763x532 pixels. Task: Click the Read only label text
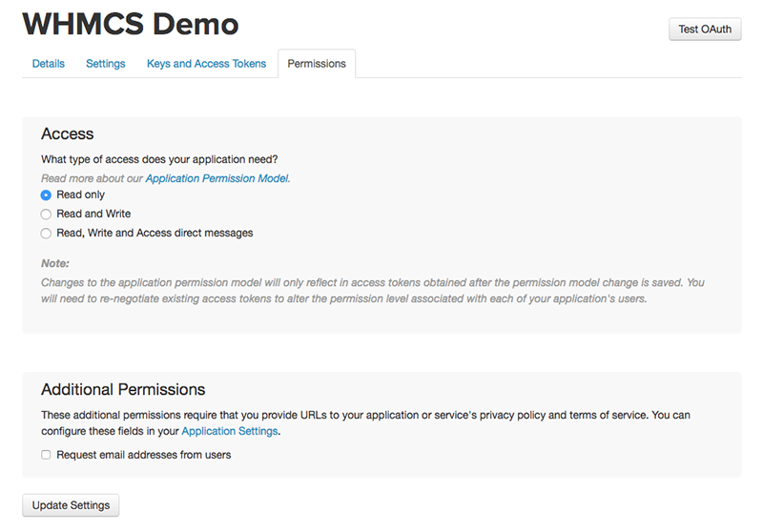[81, 194]
